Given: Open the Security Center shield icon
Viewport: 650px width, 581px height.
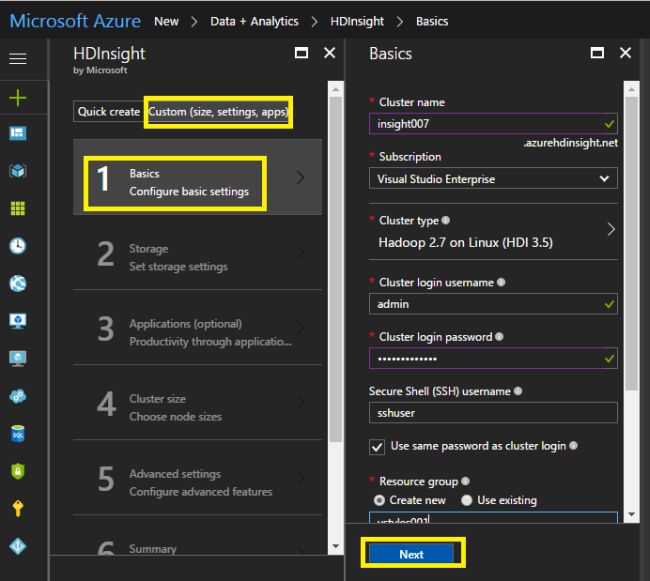Looking at the screenshot, I should click(x=18, y=471).
